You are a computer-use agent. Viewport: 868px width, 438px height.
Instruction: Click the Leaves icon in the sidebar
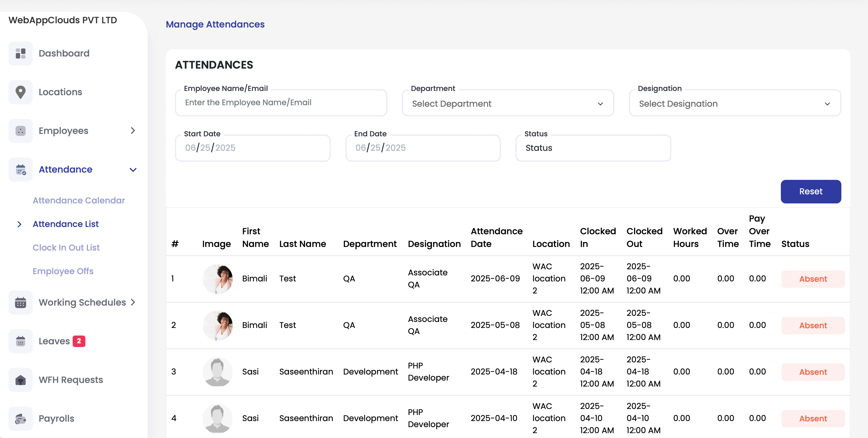(x=21, y=341)
